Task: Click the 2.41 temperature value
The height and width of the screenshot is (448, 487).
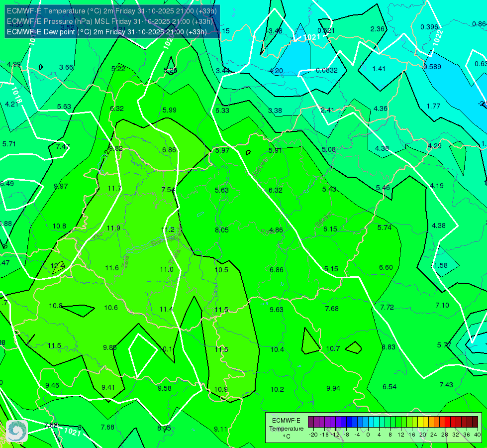Action: tap(327, 110)
